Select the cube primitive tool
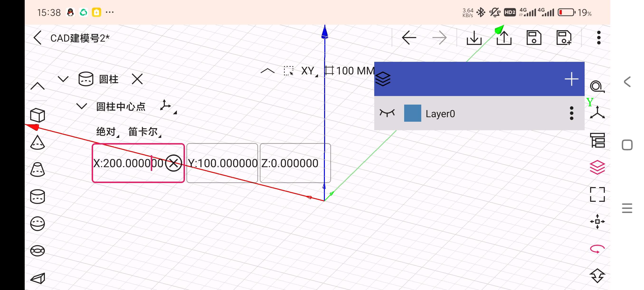The width and height of the screenshot is (644, 290). 38,115
